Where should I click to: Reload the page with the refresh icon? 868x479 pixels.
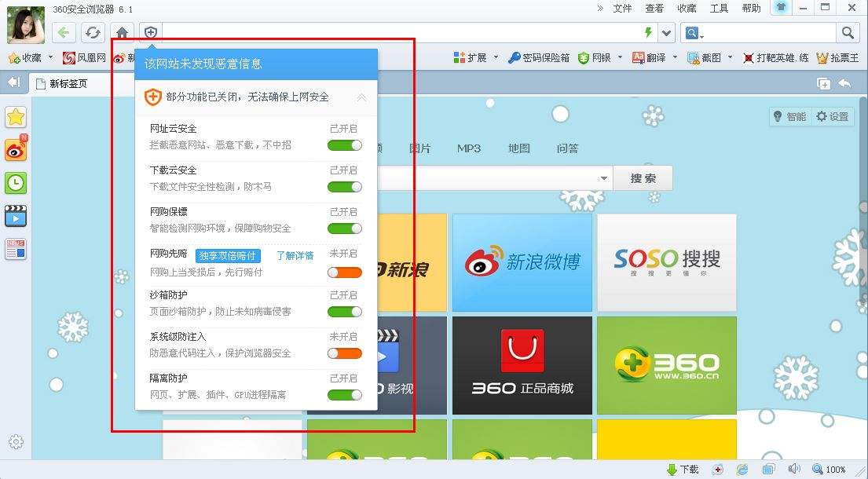click(x=93, y=33)
